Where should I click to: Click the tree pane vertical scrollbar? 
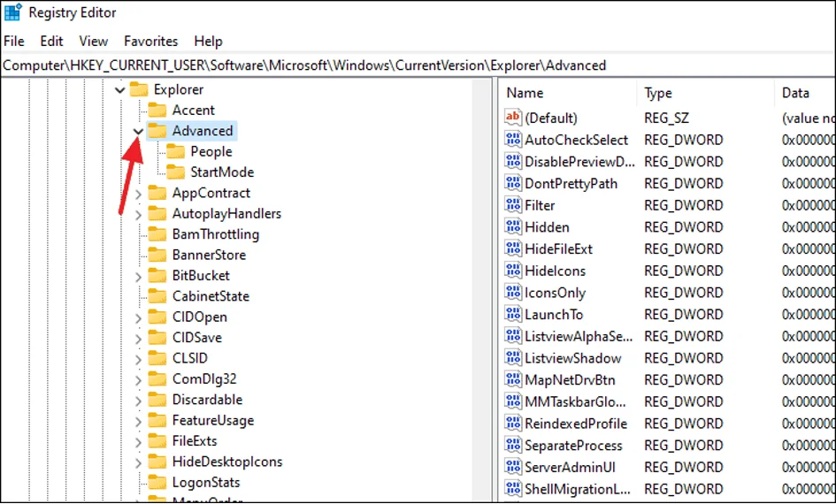(482, 290)
